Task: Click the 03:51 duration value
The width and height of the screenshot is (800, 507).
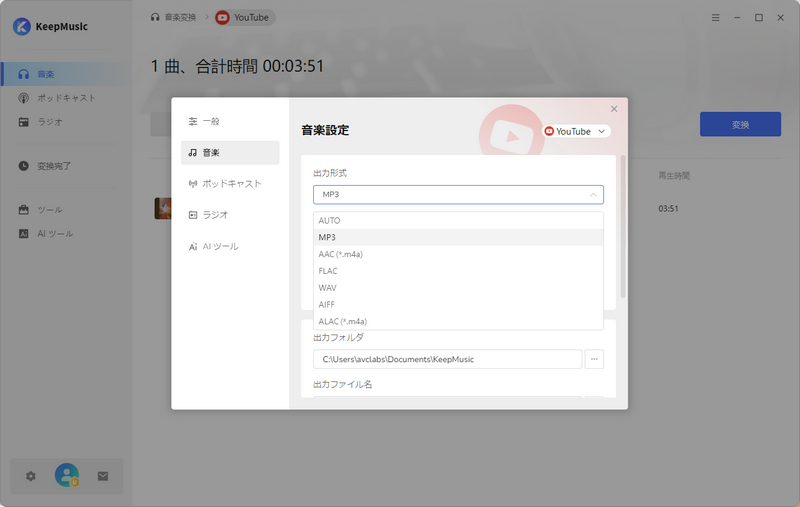Action: (x=668, y=209)
